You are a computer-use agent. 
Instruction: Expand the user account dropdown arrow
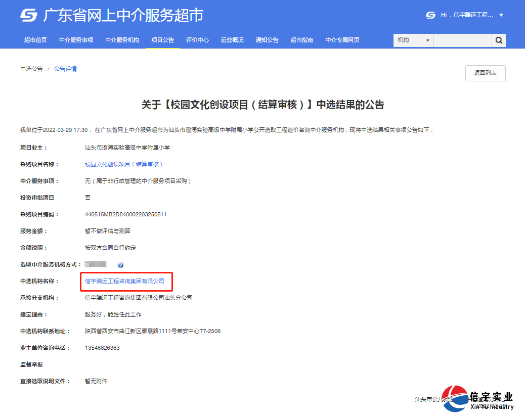501,15
